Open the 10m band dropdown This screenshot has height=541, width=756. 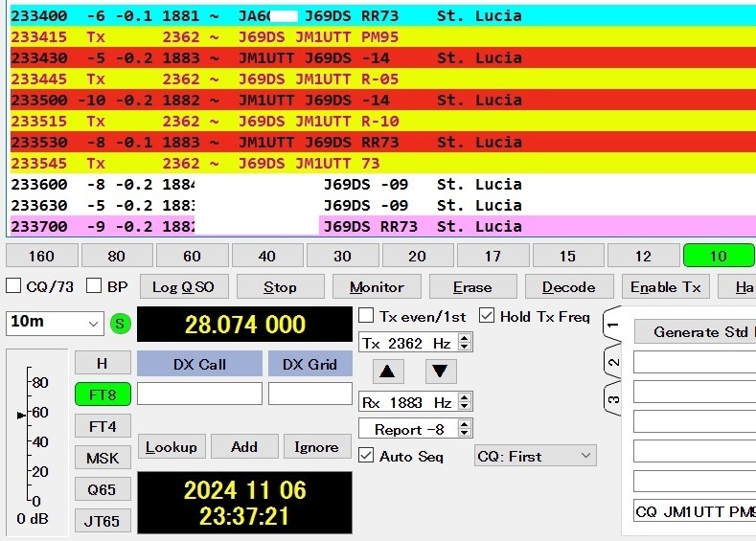point(55,324)
